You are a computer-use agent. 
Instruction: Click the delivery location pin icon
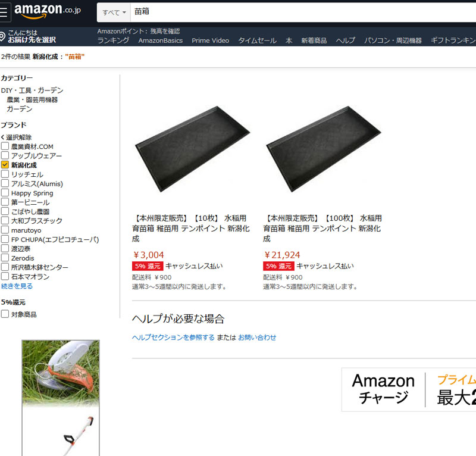[x=2, y=36]
